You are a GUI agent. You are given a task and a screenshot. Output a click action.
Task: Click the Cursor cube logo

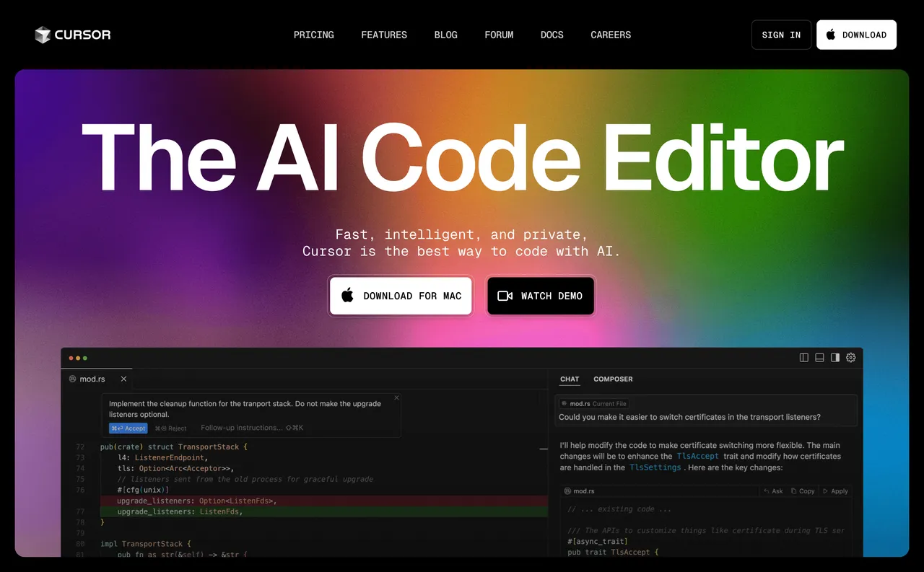[43, 35]
